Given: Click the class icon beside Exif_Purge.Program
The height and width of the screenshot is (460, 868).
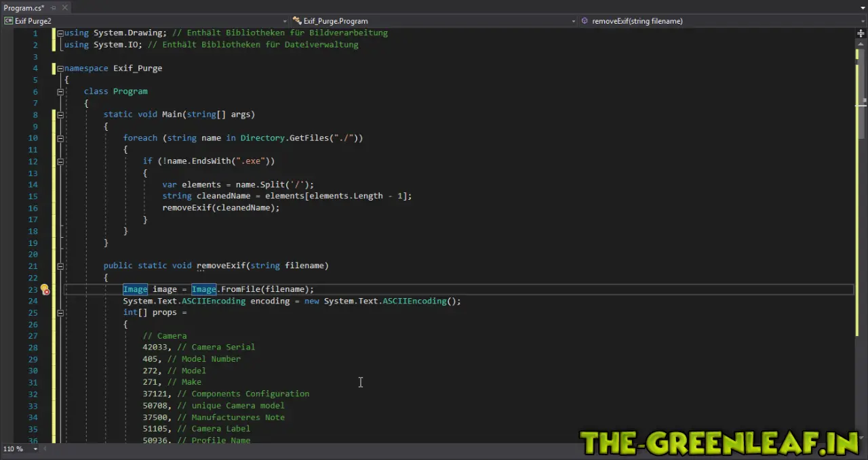Looking at the screenshot, I should (x=297, y=21).
